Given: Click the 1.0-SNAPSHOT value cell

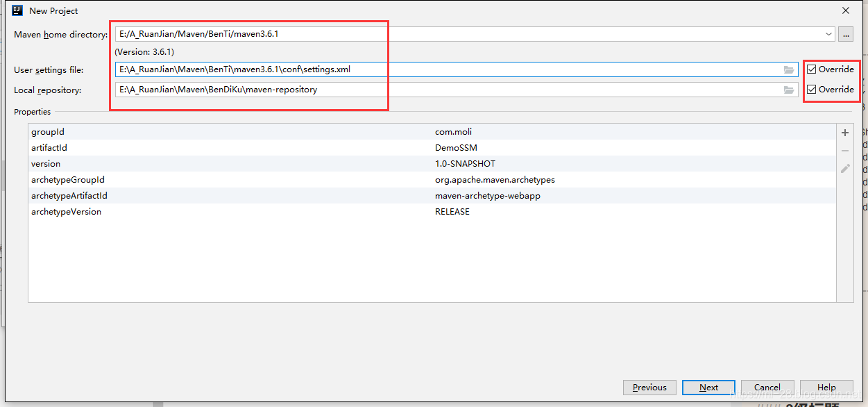Looking at the screenshot, I should click(465, 164).
